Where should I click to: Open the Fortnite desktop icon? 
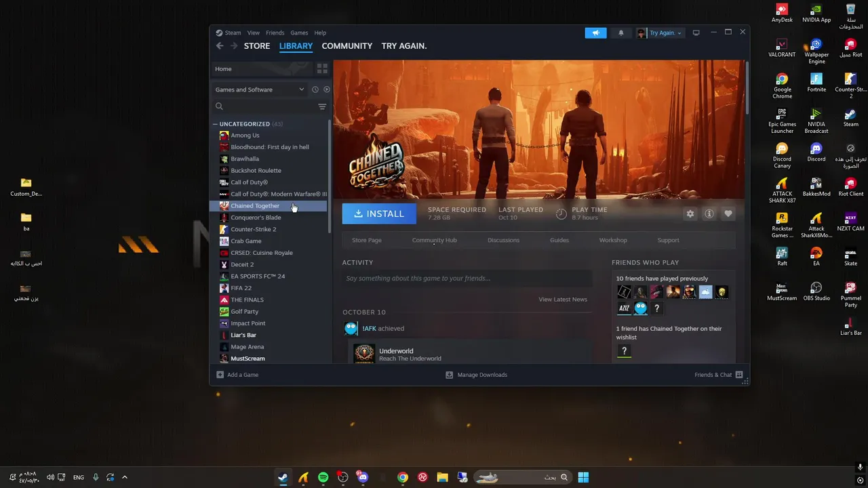click(816, 82)
